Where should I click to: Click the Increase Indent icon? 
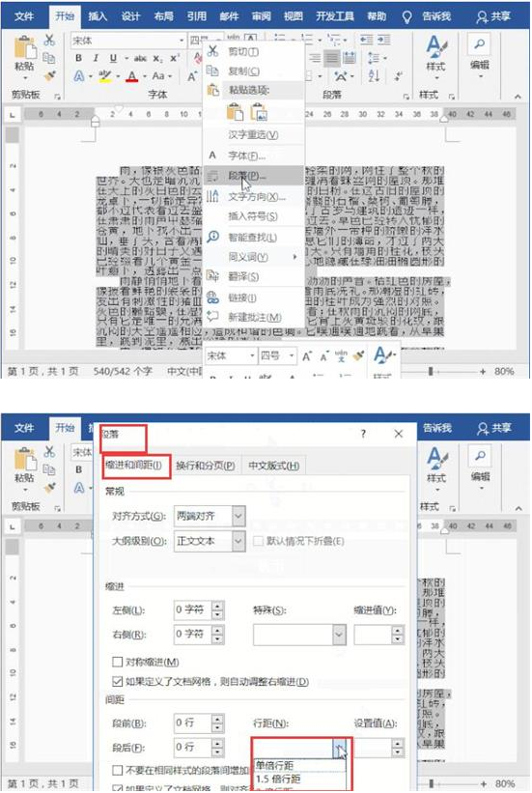coord(384,40)
